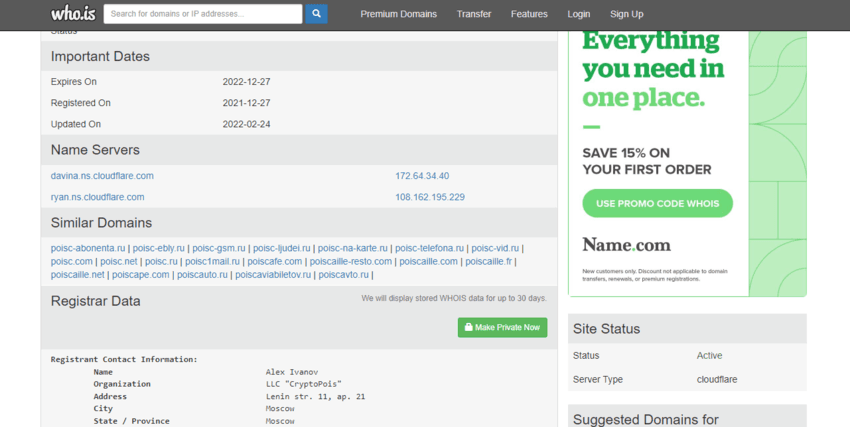Click the Login link in header
This screenshot has height=427, width=850.
[578, 14]
